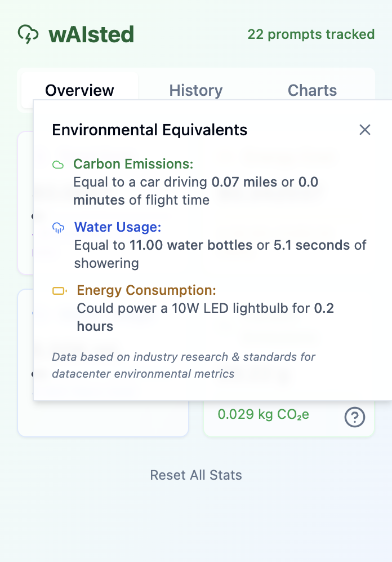Viewport: 392px width, 562px height.
Task: Click the blue rain cloud Water Usage icon
Action: [58, 228]
